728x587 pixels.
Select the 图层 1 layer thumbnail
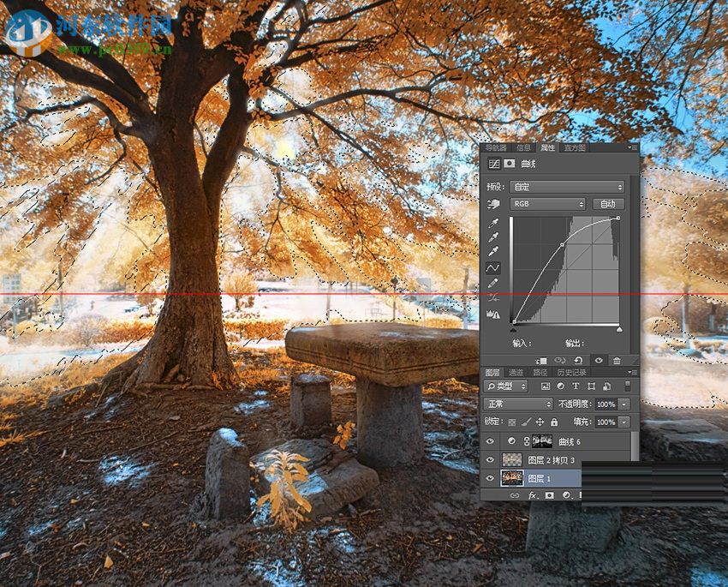(x=511, y=478)
